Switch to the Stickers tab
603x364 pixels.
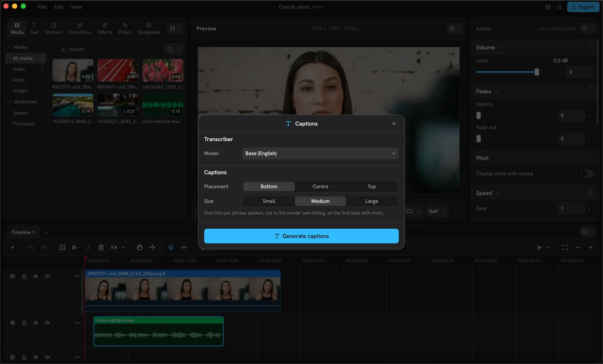53,29
